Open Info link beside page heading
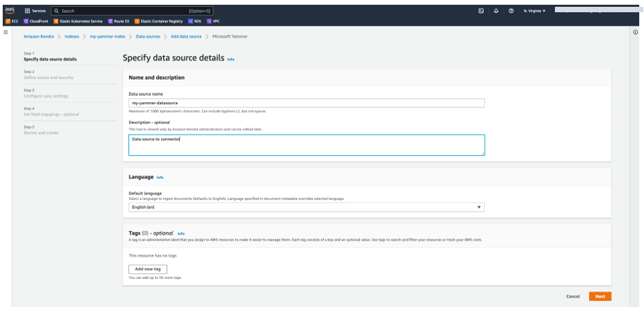 (231, 60)
